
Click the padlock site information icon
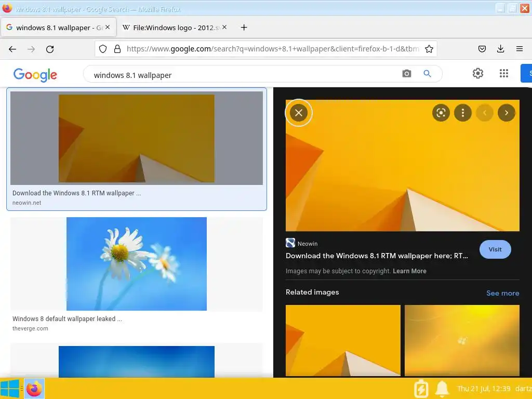tap(117, 49)
